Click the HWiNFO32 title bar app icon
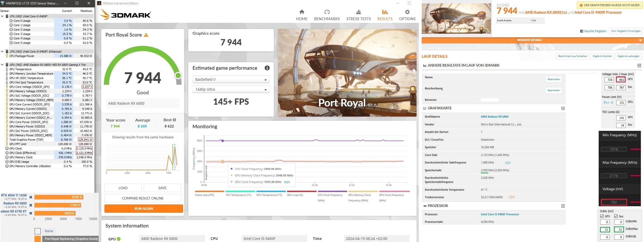The image size is (644, 242). tap(3, 3)
